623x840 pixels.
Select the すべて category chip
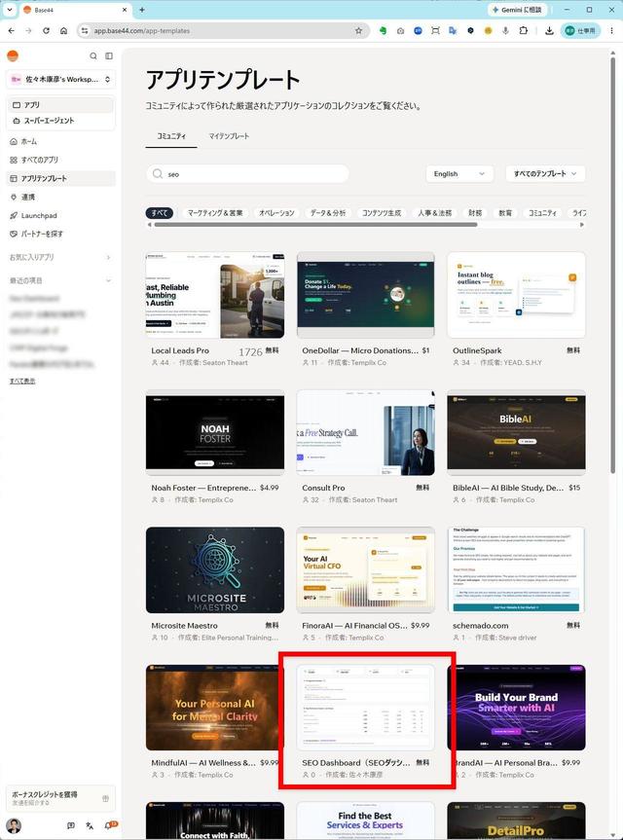(159, 213)
